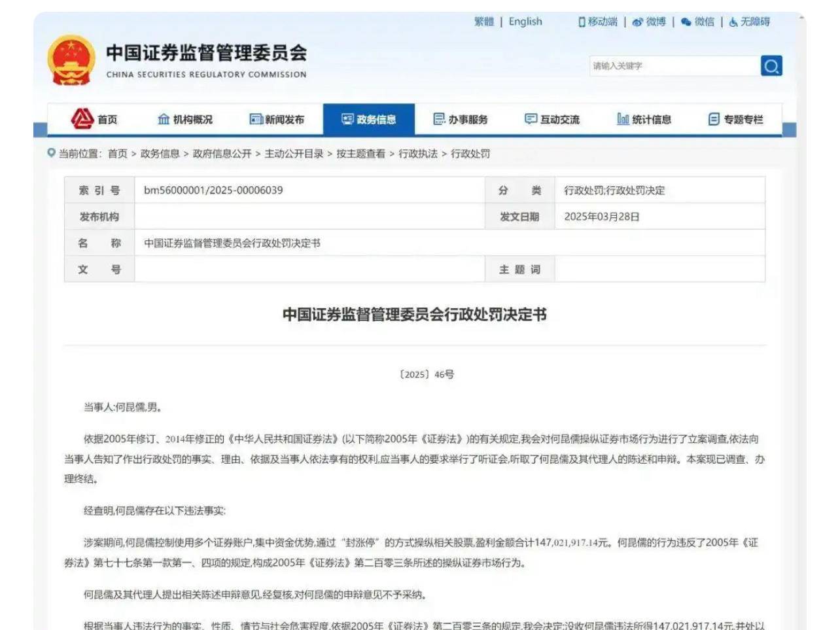Click the red home icon beside 首页
The width and height of the screenshot is (840, 630).
point(82,118)
